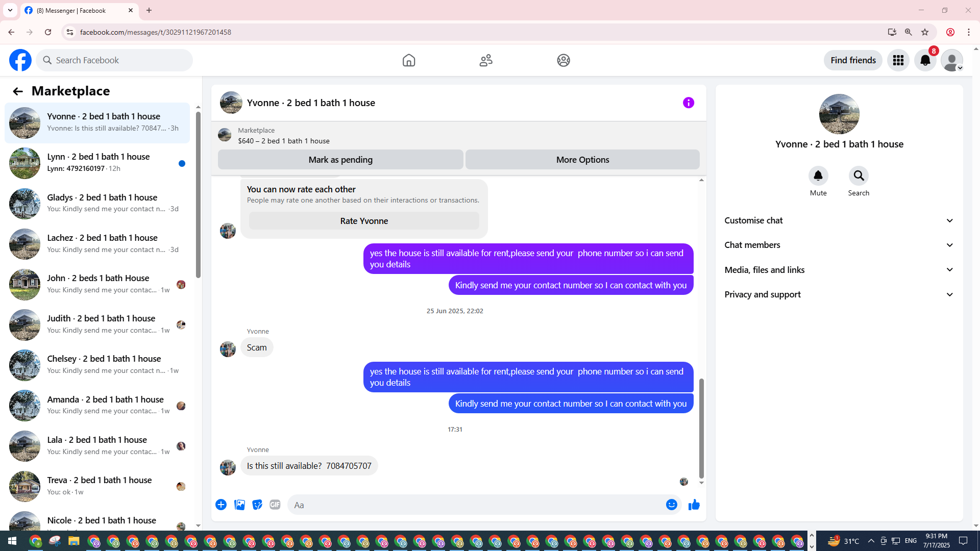980x551 pixels.
Task: Click the browser address bar URL
Action: point(155,32)
